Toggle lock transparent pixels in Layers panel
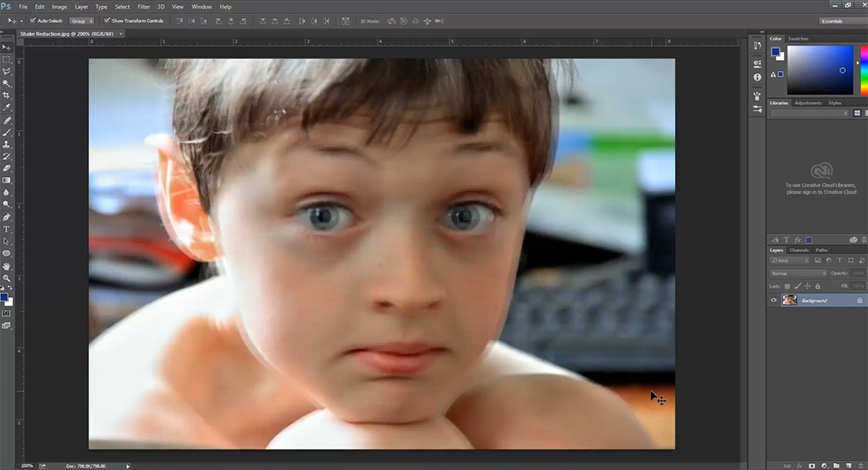 click(788, 287)
